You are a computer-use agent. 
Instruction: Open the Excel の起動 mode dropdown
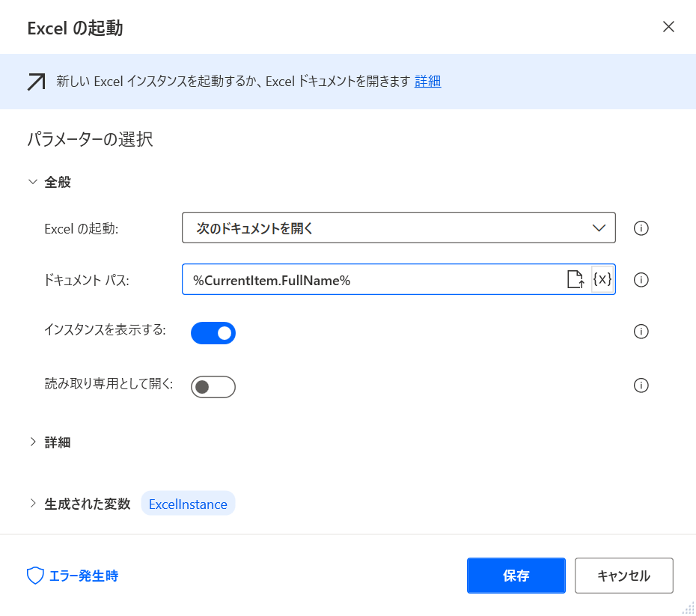(399, 228)
